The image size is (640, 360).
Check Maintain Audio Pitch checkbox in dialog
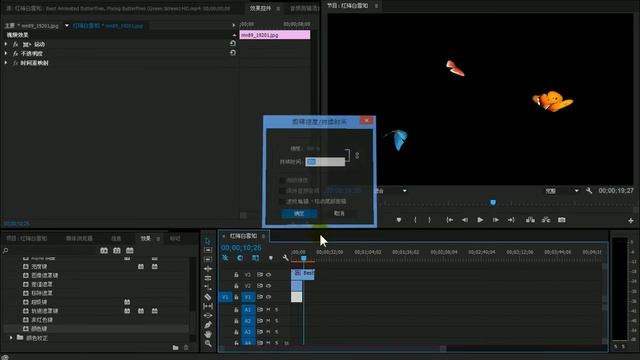click(x=282, y=191)
